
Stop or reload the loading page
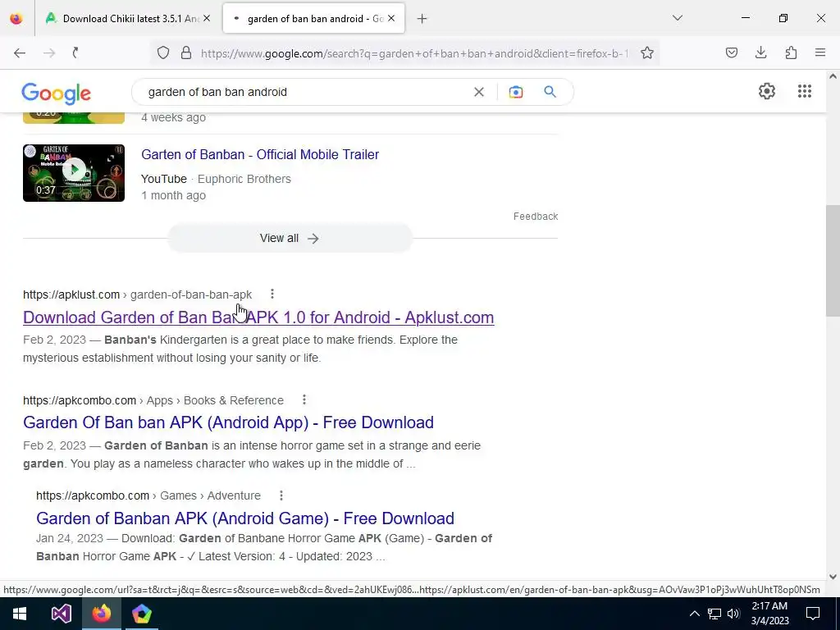[75, 52]
